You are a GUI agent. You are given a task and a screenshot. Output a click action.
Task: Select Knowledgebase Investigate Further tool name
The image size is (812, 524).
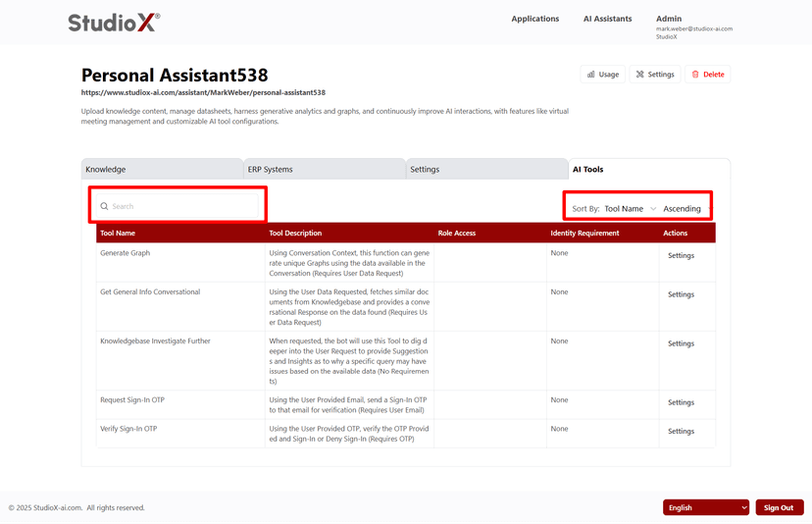coord(155,341)
